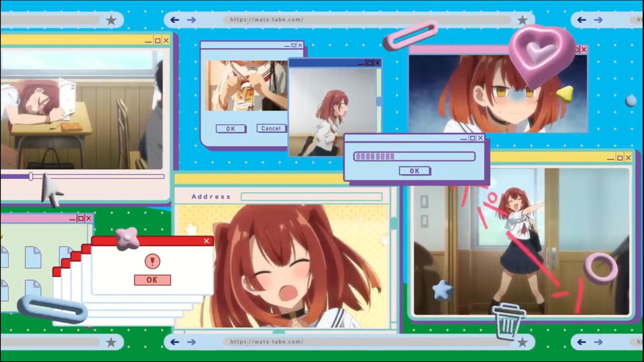The height and width of the screenshot is (362, 644).
Task: Click the progress bar in the loading dialog
Action: coord(415,156)
